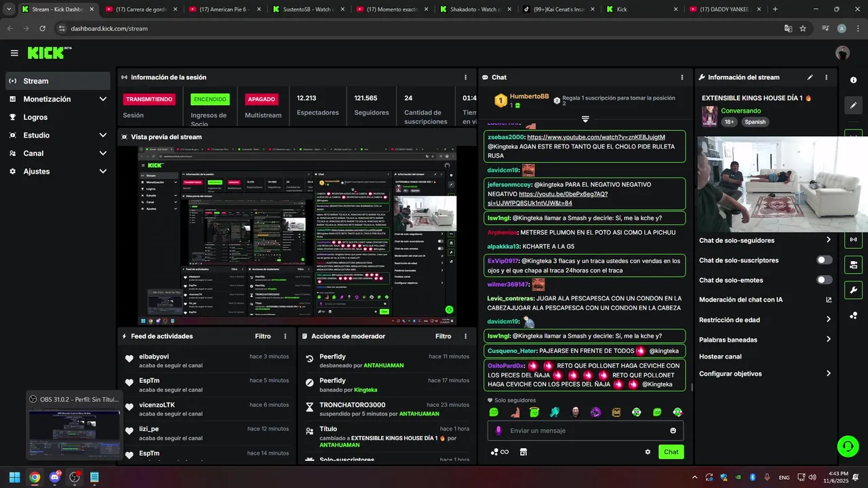The image size is (868, 488).
Task: Toggle Chat de solo-suscriptores switch
Action: pyautogui.click(x=825, y=260)
